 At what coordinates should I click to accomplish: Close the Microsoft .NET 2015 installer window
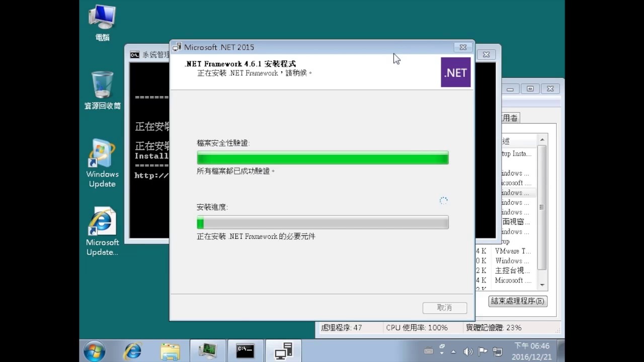[463, 47]
